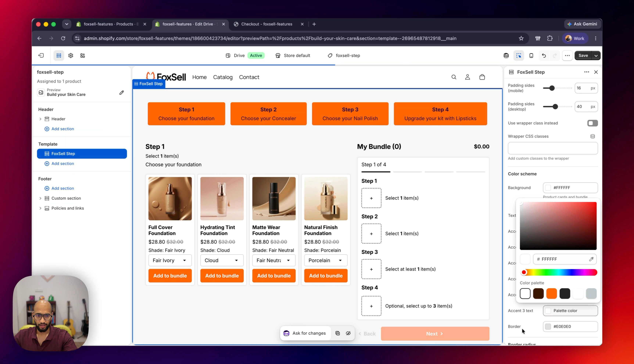Click the Wrapper CSS classes input field
This screenshot has width=634, height=364.
click(x=553, y=148)
